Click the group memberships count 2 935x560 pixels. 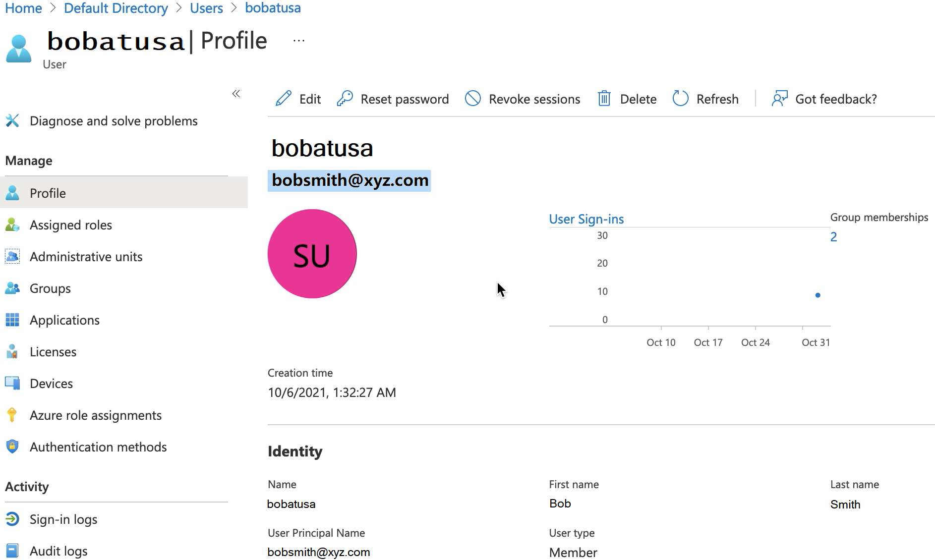coord(833,237)
